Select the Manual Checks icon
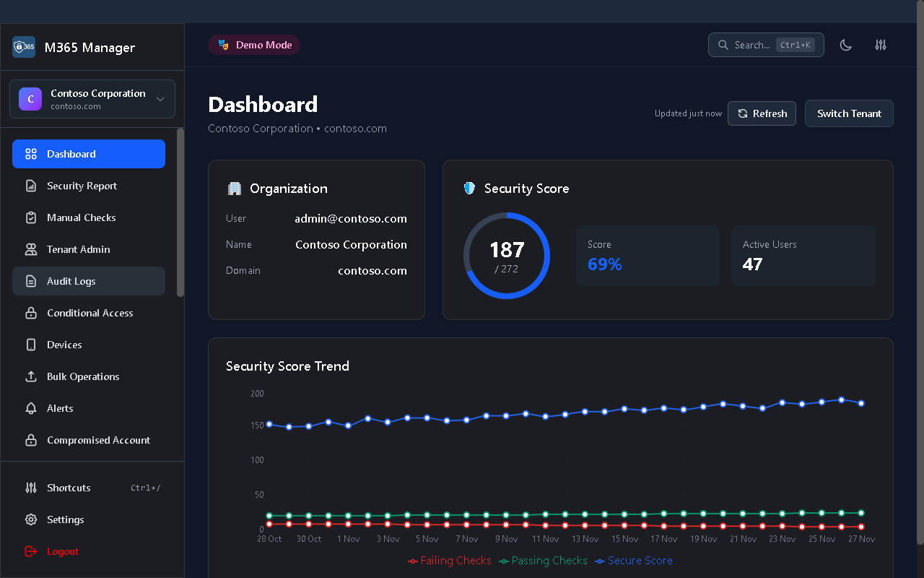The image size is (924, 578). [x=30, y=217]
